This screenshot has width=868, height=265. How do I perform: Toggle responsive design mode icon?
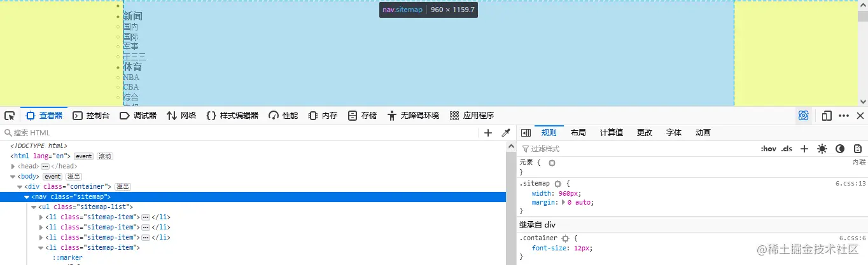click(827, 116)
